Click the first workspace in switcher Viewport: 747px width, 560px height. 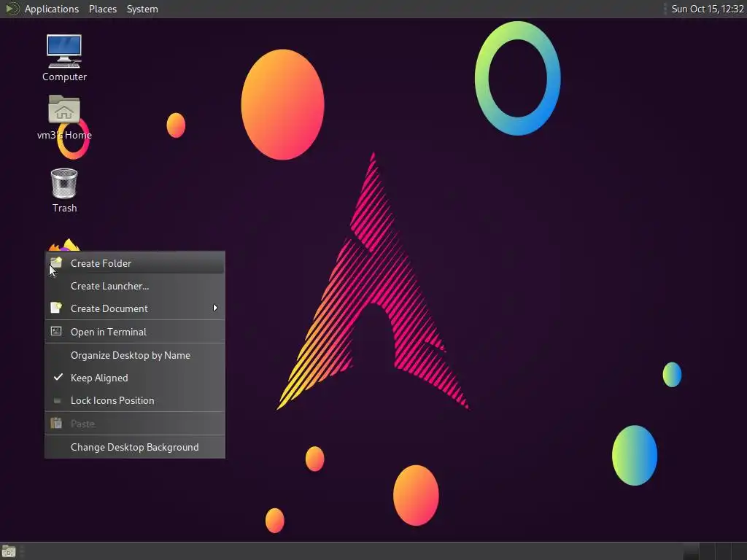point(690,551)
